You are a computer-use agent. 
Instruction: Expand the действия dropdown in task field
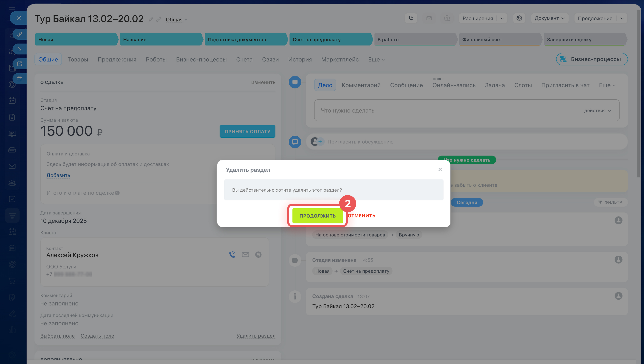(x=598, y=110)
